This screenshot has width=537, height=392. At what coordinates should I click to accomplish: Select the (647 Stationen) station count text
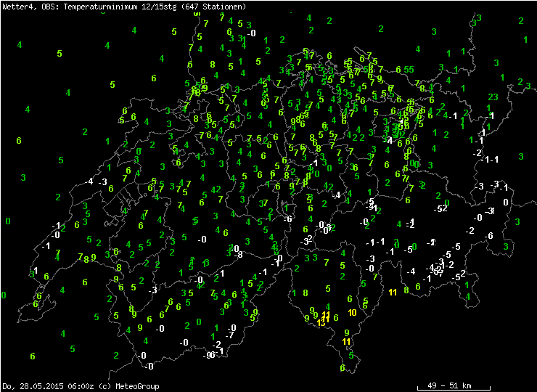tap(214, 7)
